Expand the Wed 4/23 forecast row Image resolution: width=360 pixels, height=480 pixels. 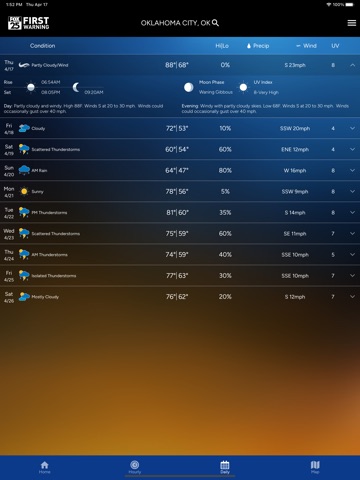(352, 234)
